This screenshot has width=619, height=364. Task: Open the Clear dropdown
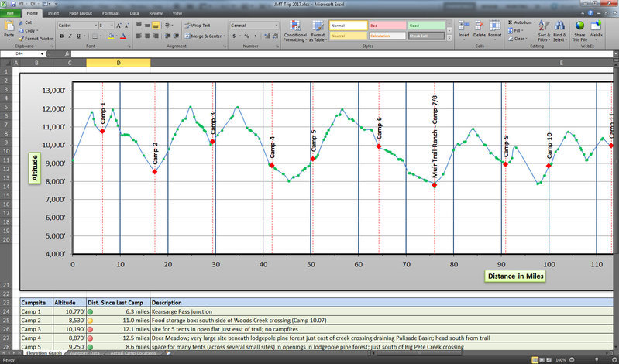click(518, 39)
